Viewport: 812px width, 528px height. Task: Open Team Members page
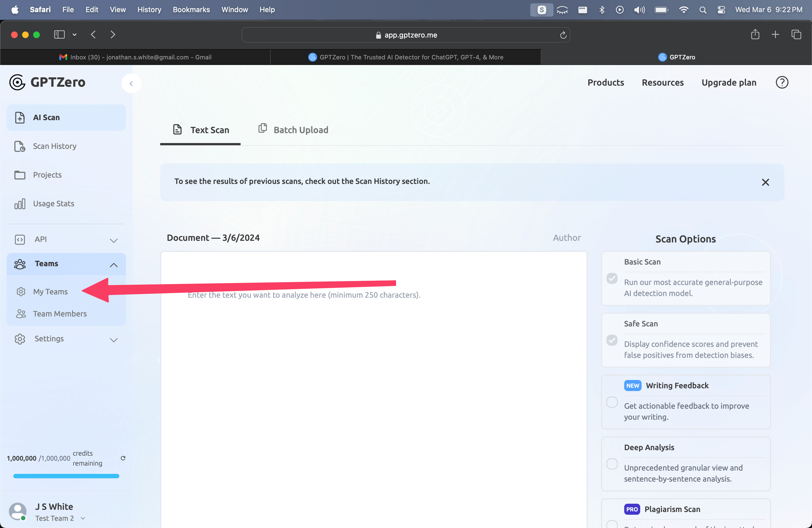coord(60,314)
